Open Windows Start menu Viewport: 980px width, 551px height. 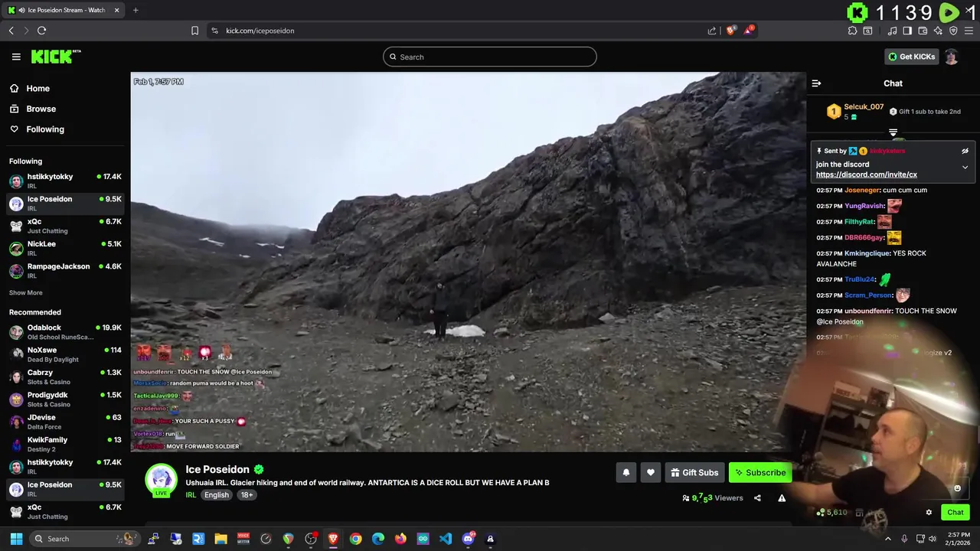point(16,539)
